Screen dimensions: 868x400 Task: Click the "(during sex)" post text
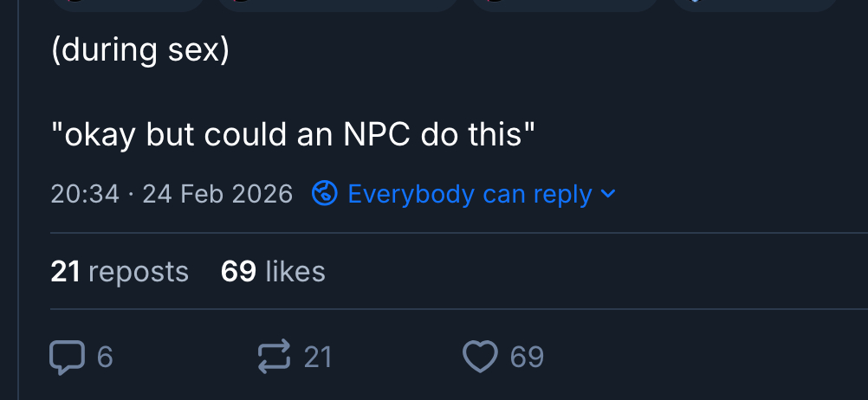(140, 52)
